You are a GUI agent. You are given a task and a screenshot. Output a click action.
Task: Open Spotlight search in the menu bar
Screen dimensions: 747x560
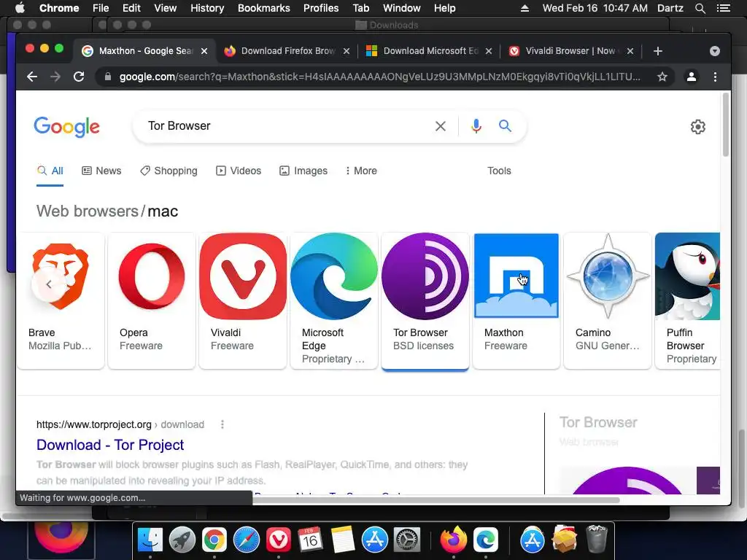[700, 8]
